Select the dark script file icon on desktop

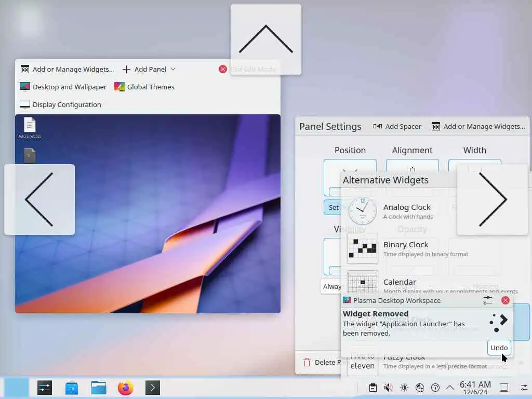pyautogui.click(x=30, y=156)
